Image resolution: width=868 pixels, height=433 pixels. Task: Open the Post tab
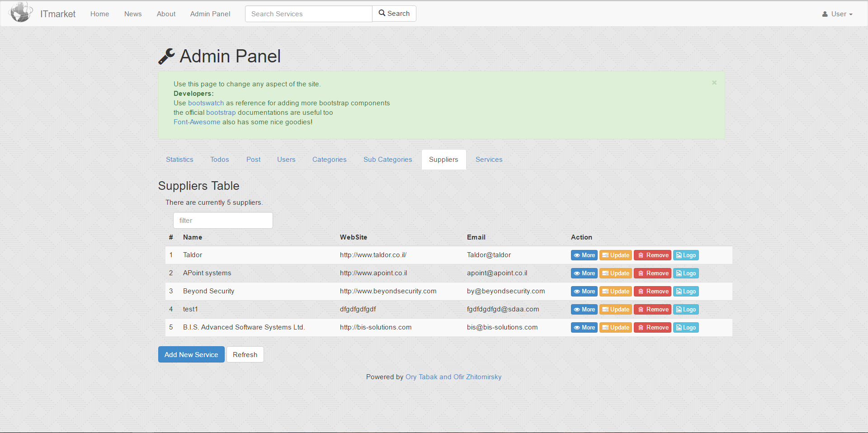click(x=253, y=160)
